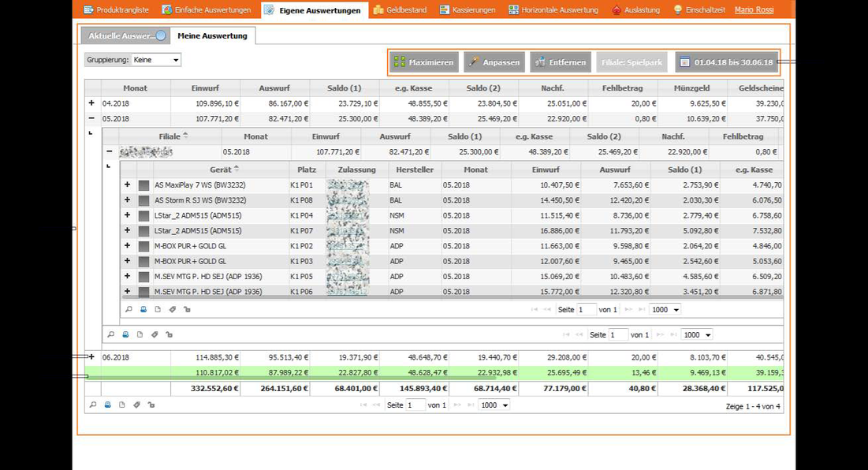868x470 pixels.
Task: Open the 01.04.18 bis 30.06.18 date range
Action: 726,62
